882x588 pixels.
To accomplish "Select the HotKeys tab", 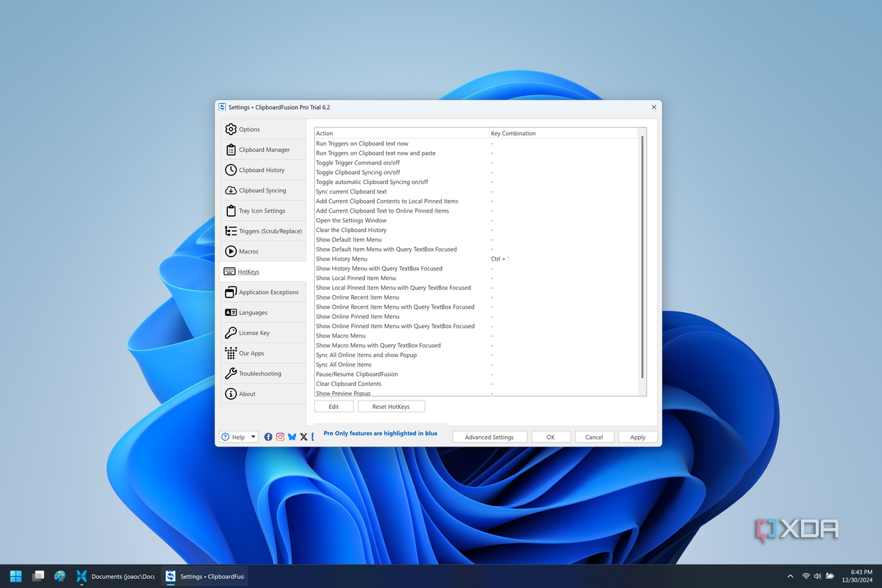I will pyautogui.click(x=263, y=272).
